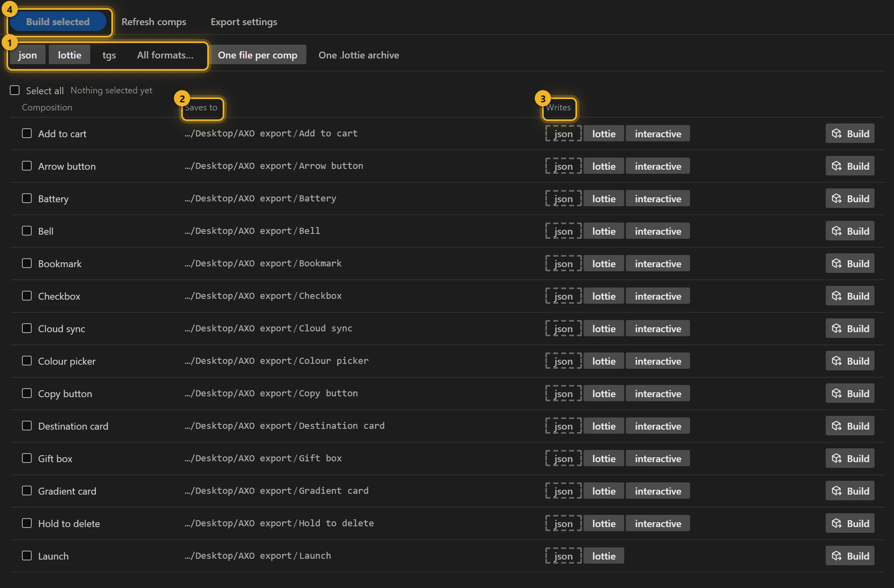This screenshot has width=894, height=588.
Task: Tick the Select all checkbox
Action: [x=15, y=90]
